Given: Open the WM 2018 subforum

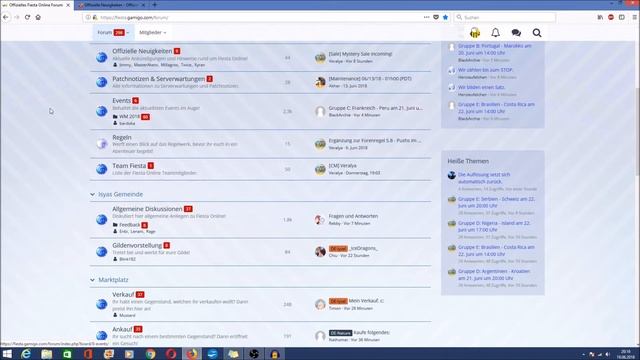Looking at the screenshot, I should point(129,117).
